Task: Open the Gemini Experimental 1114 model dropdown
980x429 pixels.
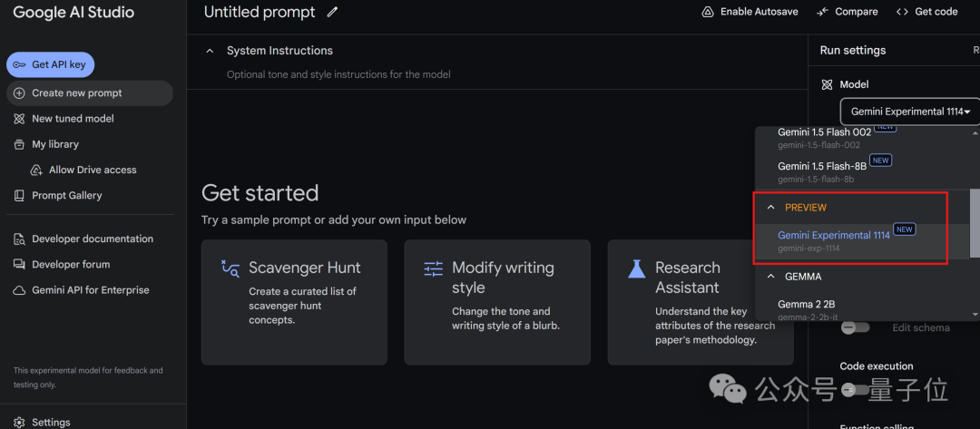Action: pos(910,112)
